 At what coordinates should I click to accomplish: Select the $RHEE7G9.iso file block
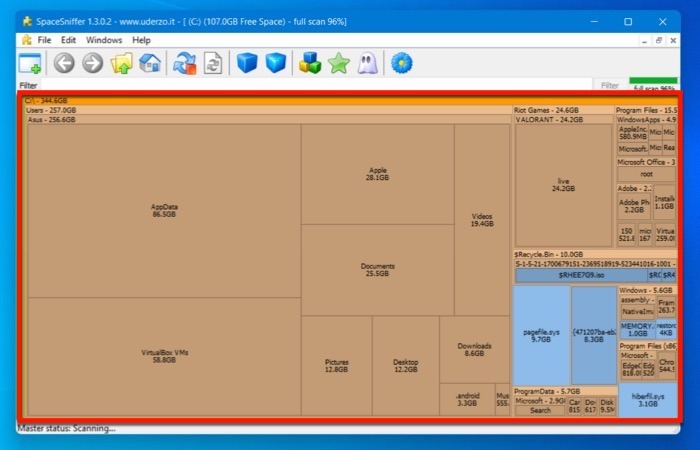point(581,275)
